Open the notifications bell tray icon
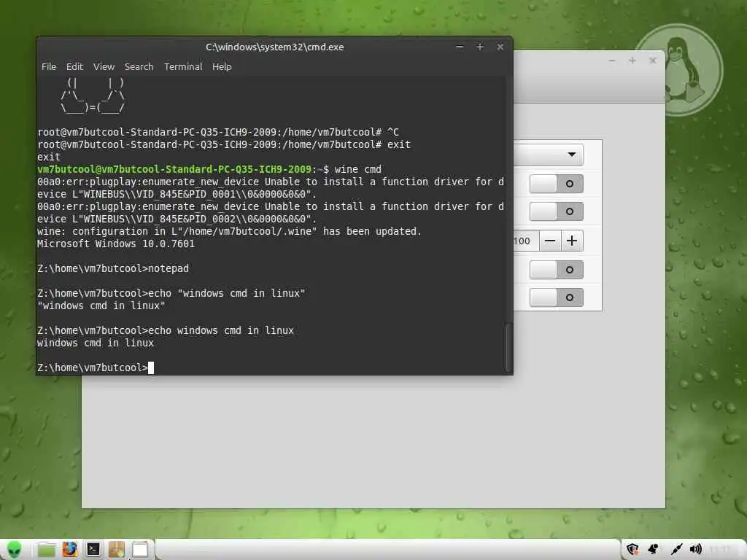The image size is (747, 560). pyautogui.click(x=654, y=549)
